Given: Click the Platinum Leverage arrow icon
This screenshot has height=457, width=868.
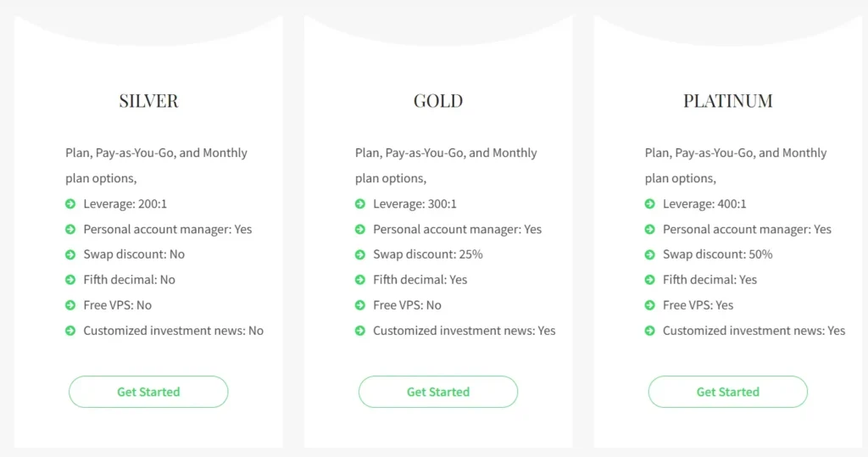Looking at the screenshot, I should pos(650,203).
